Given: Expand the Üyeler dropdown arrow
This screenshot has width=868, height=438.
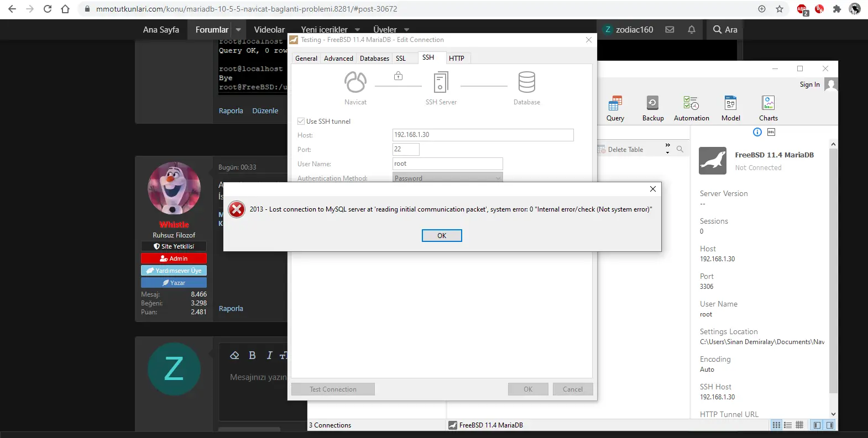Looking at the screenshot, I should pyautogui.click(x=406, y=30).
